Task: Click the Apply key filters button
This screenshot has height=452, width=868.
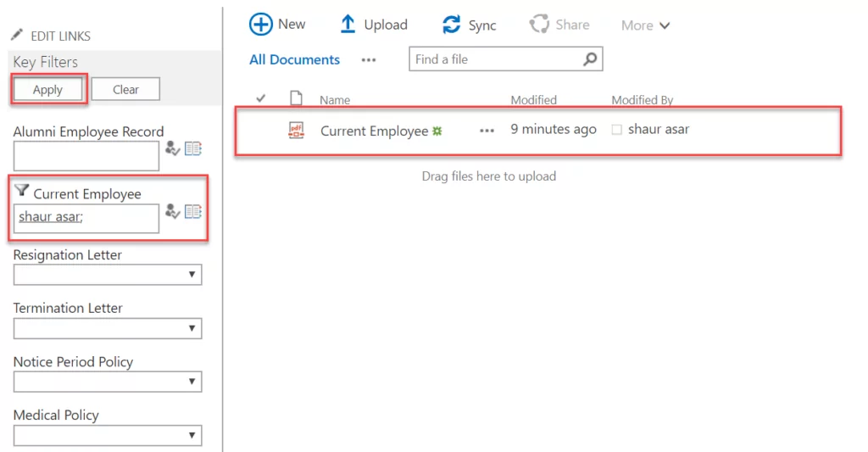Action: click(47, 89)
